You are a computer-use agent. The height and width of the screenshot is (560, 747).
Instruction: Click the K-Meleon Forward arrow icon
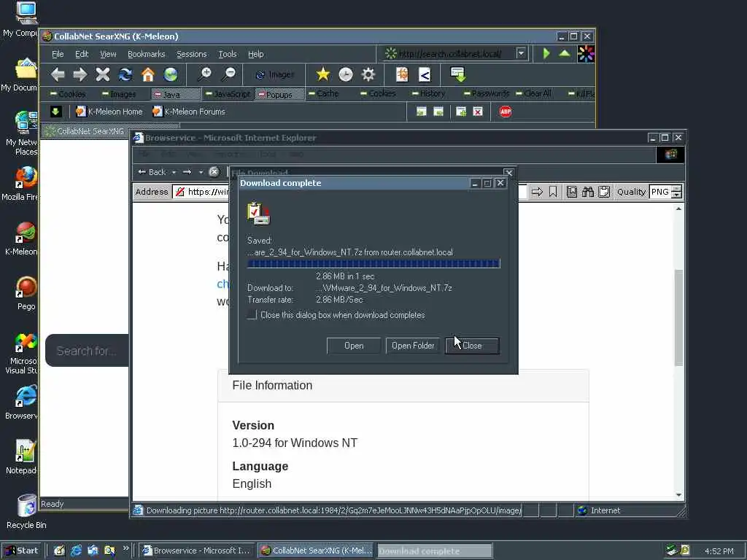(80, 74)
